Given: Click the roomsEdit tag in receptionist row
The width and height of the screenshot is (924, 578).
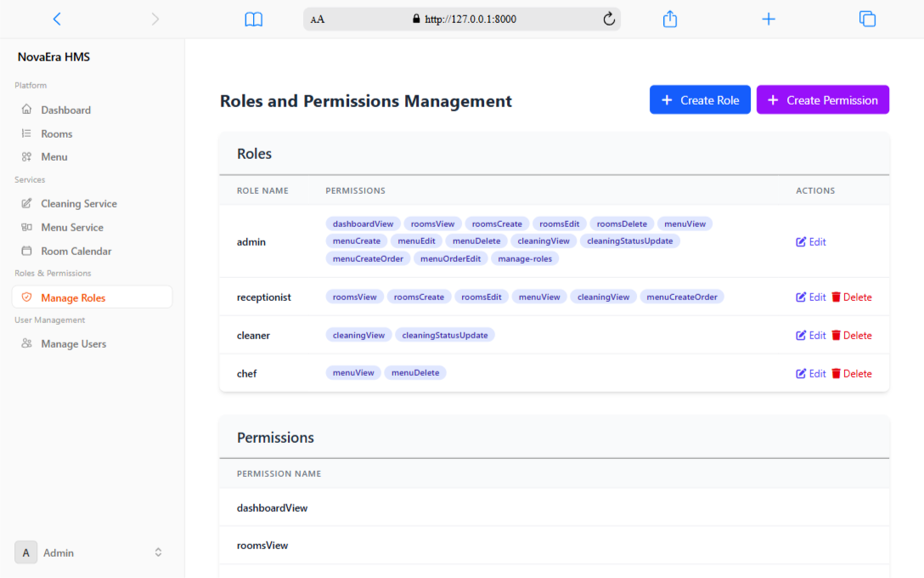Looking at the screenshot, I should point(482,297).
